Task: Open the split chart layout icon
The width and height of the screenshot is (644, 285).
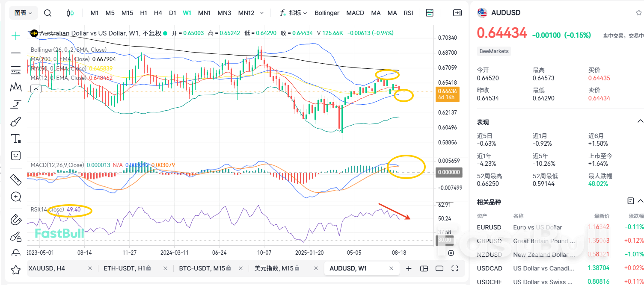Action: [424, 268]
